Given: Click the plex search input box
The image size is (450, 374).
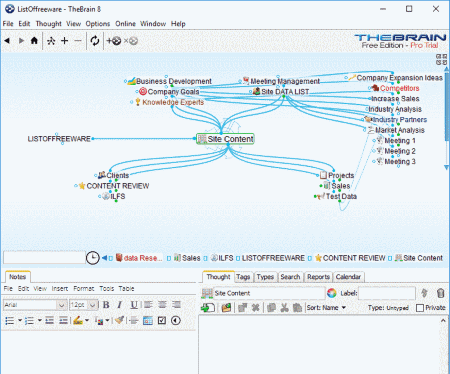Looking at the screenshot, I should (x=44, y=258).
